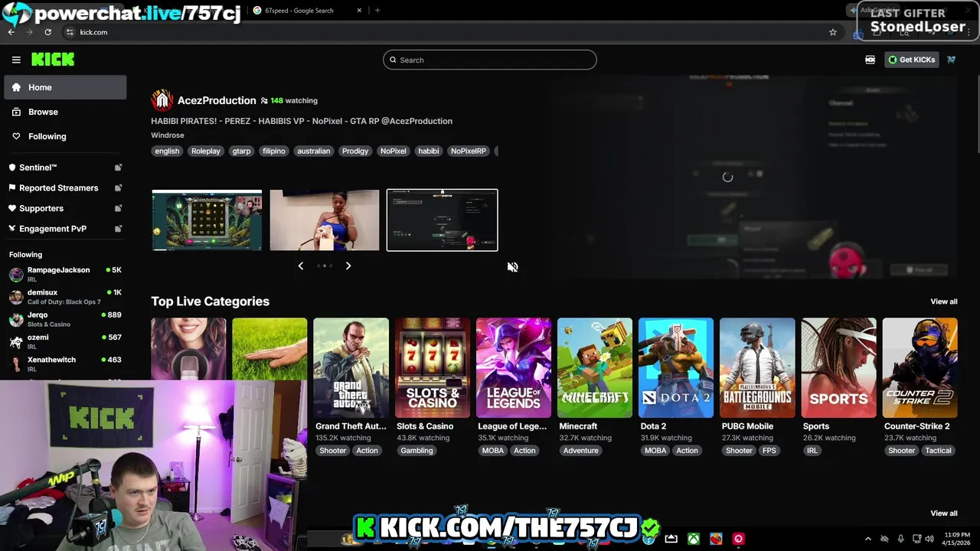Bookmark this page with star icon
This screenshot has width=980, height=551.
(833, 32)
